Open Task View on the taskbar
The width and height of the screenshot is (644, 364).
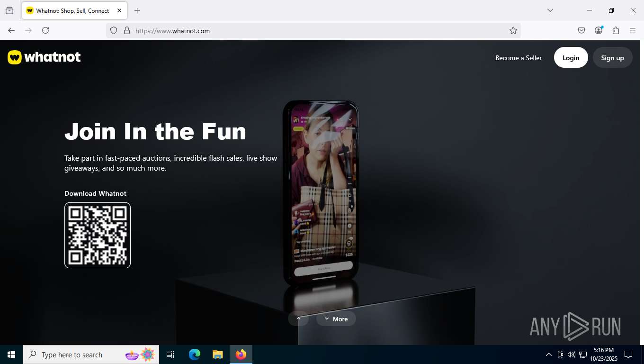(x=170, y=355)
